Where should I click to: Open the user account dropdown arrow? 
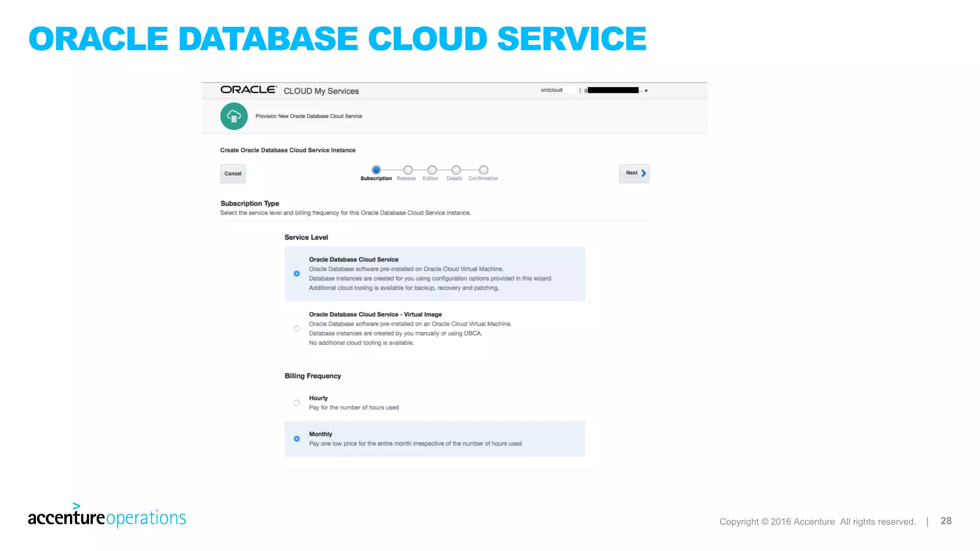tap(646, 90)
